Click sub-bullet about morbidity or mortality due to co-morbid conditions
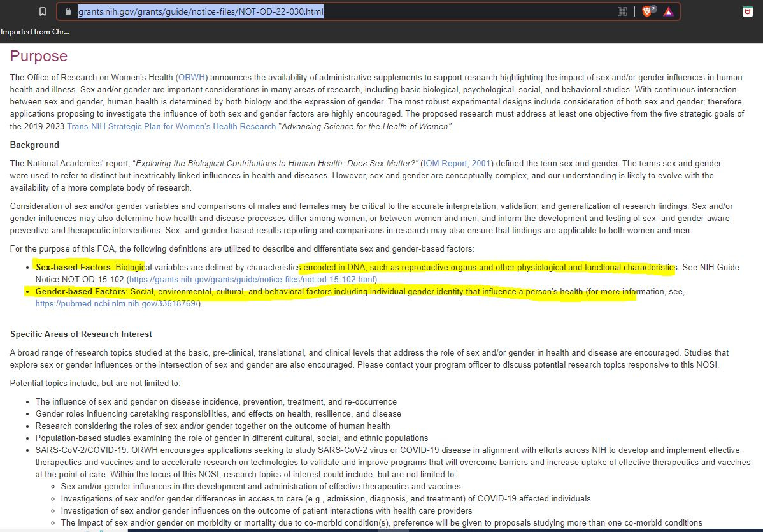763x532 pixels. [x=381, y=523]
